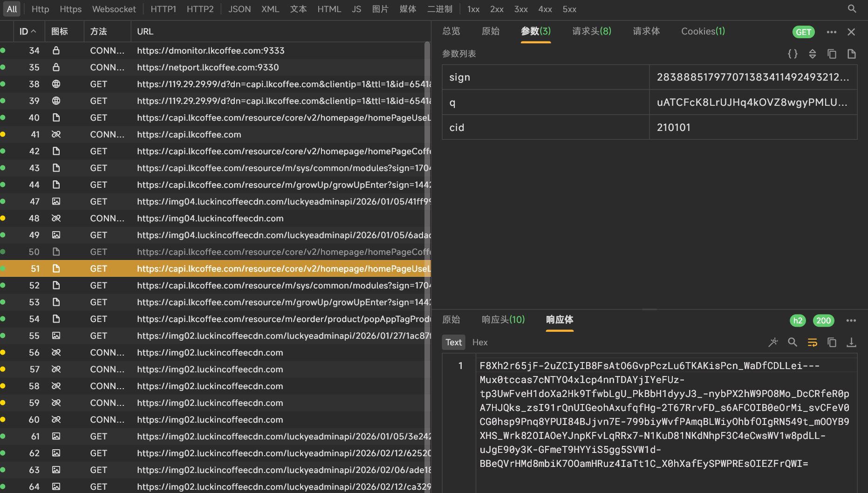Copy the parameter list with copy icon

(x=832, y=54)
